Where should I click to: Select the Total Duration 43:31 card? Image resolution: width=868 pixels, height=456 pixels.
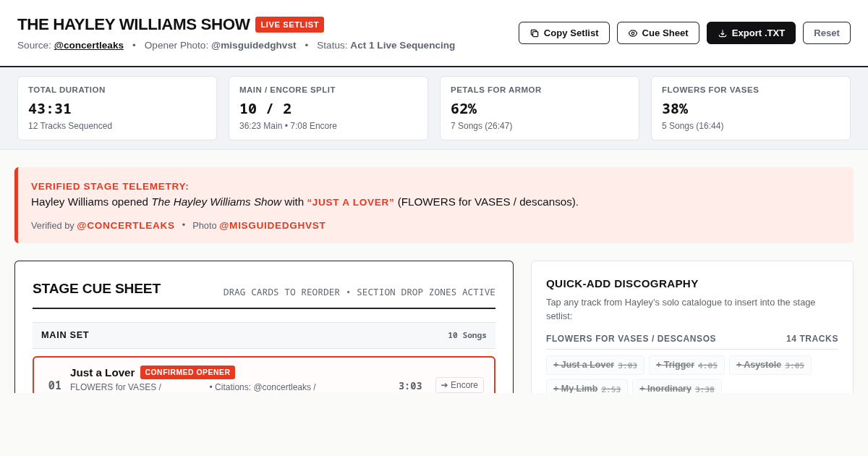click(117, 108)
